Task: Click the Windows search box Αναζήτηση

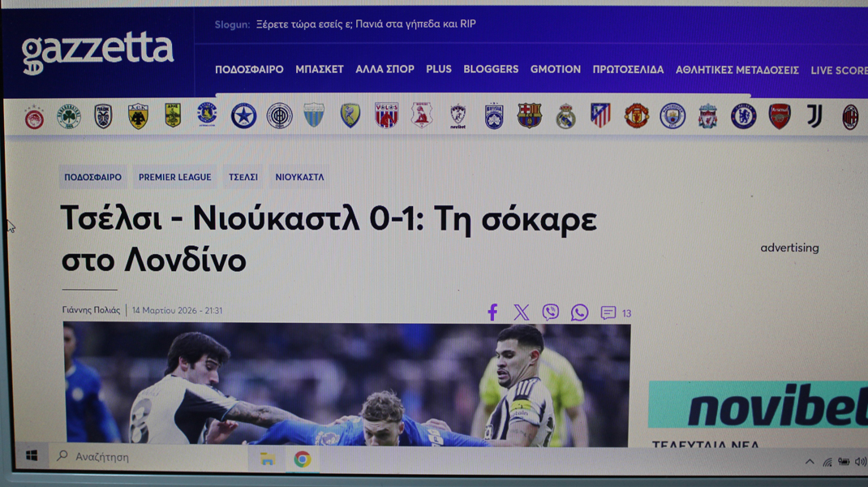Action: pyautogui.click(x=146, y=457)
